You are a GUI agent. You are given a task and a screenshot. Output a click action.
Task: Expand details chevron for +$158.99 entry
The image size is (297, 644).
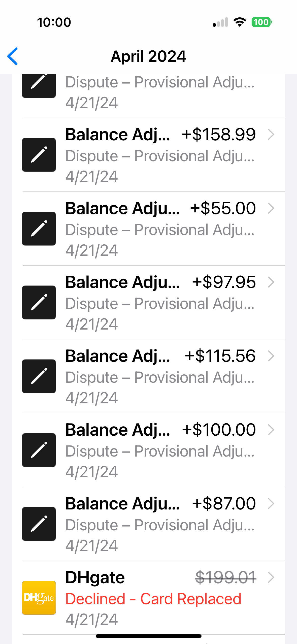click(271, 135)
